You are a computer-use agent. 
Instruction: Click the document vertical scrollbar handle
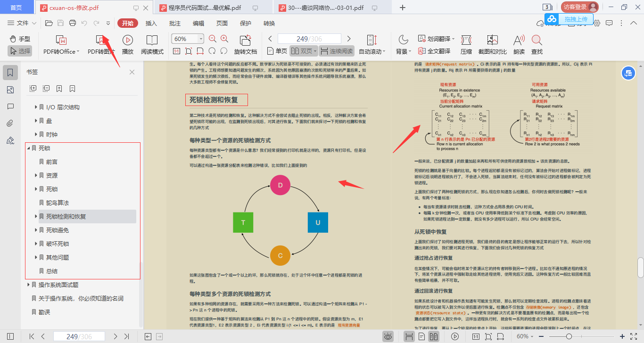(640, 268)
